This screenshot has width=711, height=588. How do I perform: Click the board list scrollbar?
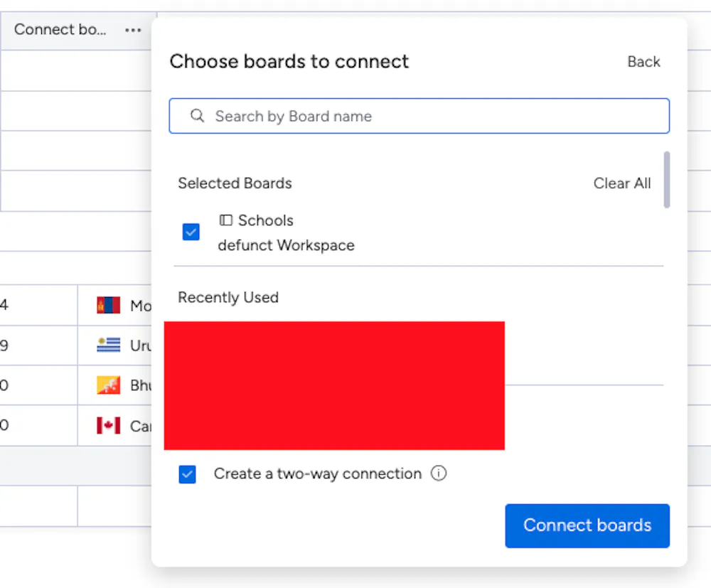(x=667, y=179)
